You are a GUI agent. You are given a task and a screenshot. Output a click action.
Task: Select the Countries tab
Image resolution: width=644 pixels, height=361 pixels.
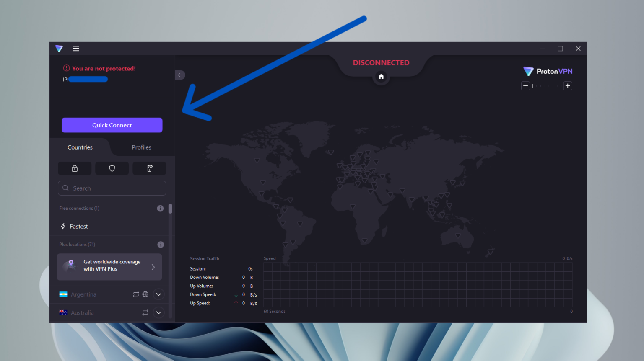[x=80, y=147]
